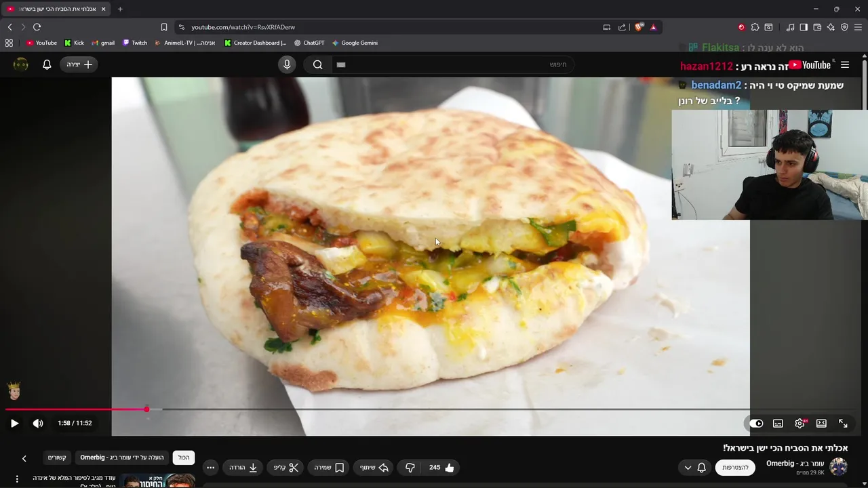Join channel via להצטרפות button

tap(735, 467)
